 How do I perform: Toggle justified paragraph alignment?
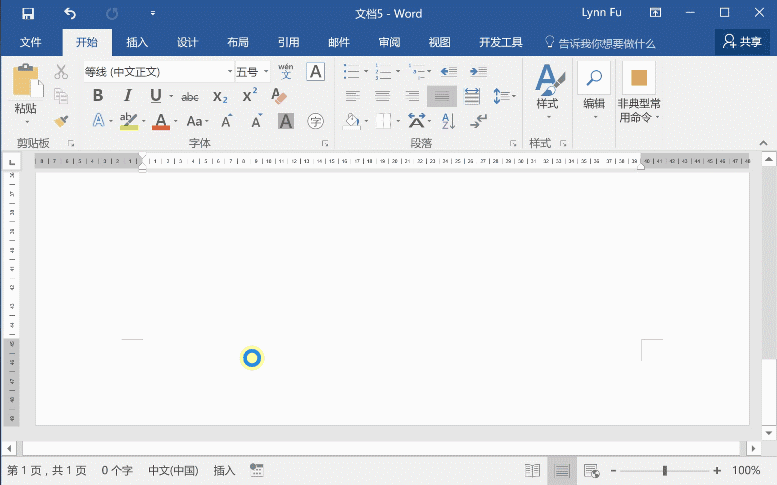click(x=442, y=96)
